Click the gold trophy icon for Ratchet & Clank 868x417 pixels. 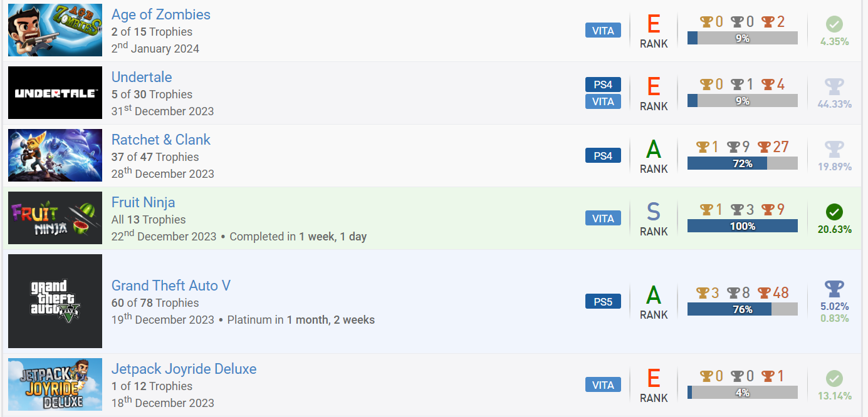703,147
